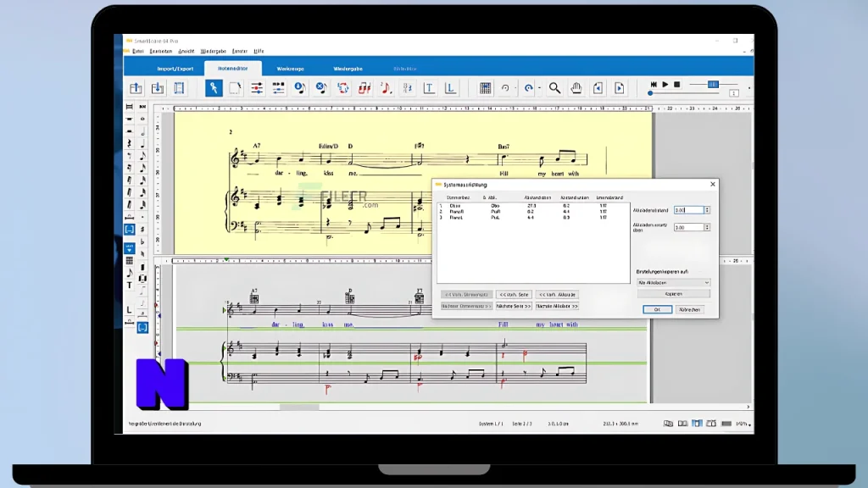Click the T text icon in left palette
Screen dimensions: 868x488
(x=129, y=286)
